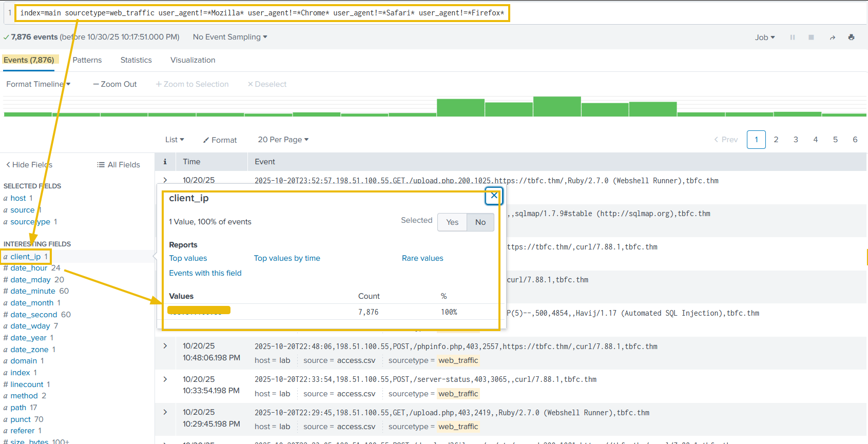The image size is (868, 444).
Task: Select the tallest green timeline bar
Action: 556,107
